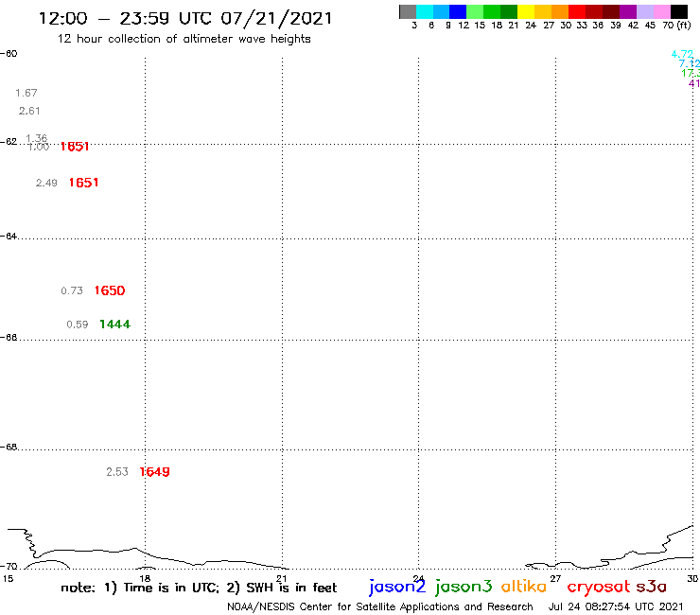Click the red time 1651 beside value 2.49
Viewport: 700px width, 615px height.
click(x=83, y=183)
